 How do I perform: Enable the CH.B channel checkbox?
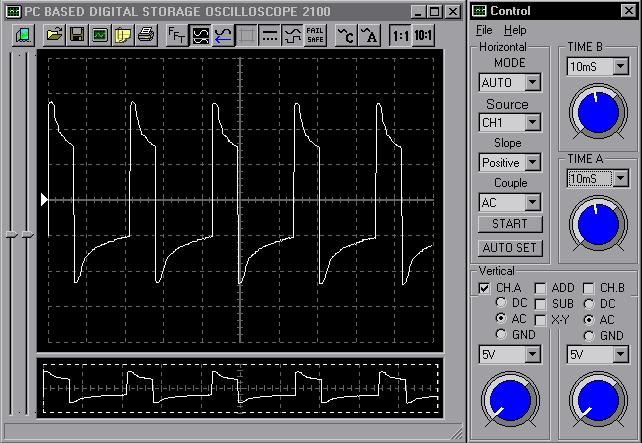pyautogui.click(x=589, y=288)
